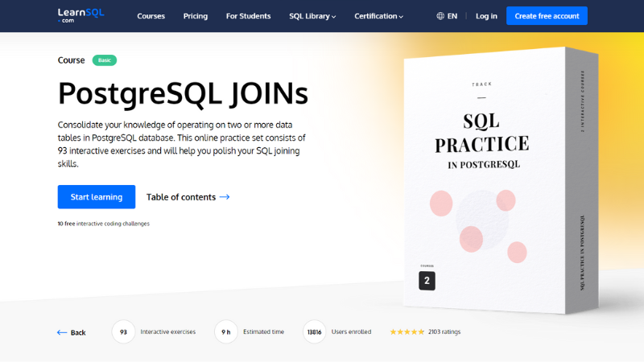Click the 'Interactive exercises' label
Image resolution: width=644 pixels, height=362 pixels.
pyautogui.click(x=168, y=331)
